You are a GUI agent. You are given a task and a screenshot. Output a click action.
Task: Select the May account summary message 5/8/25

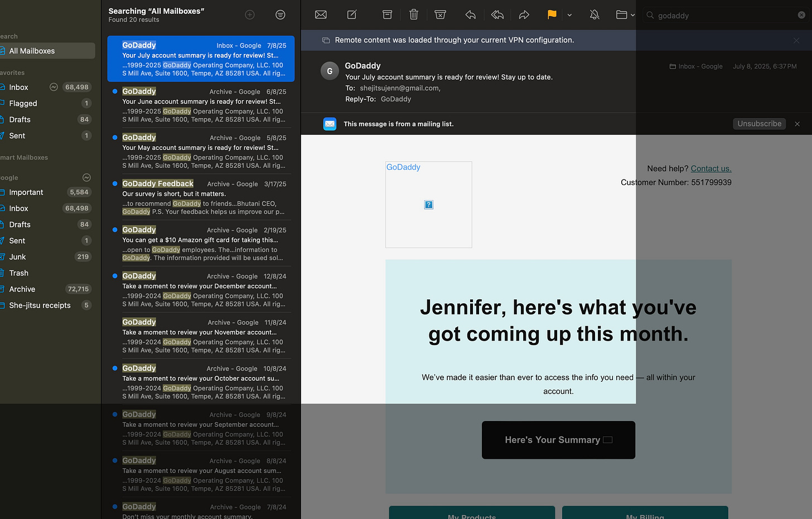coord(201,151)
